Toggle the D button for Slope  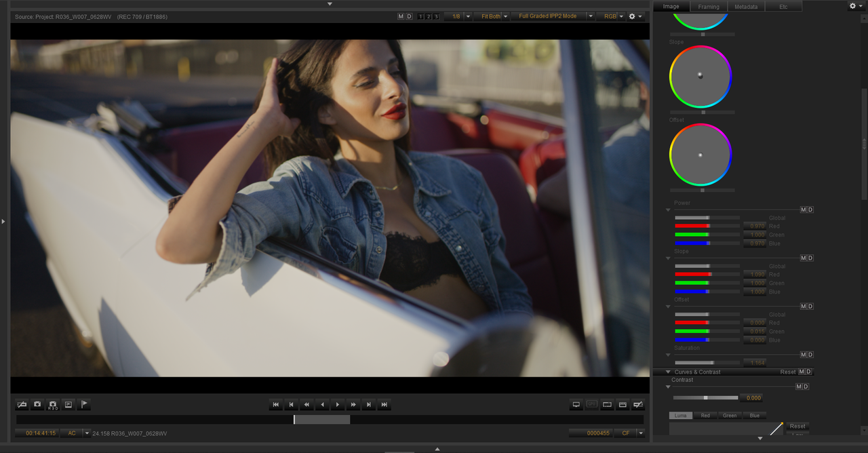(810, 258)
